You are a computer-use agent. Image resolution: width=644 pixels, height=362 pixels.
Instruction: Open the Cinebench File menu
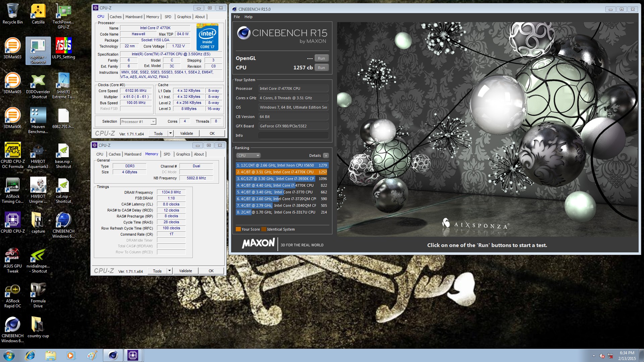pyautogui.click(x=237, y=17)
